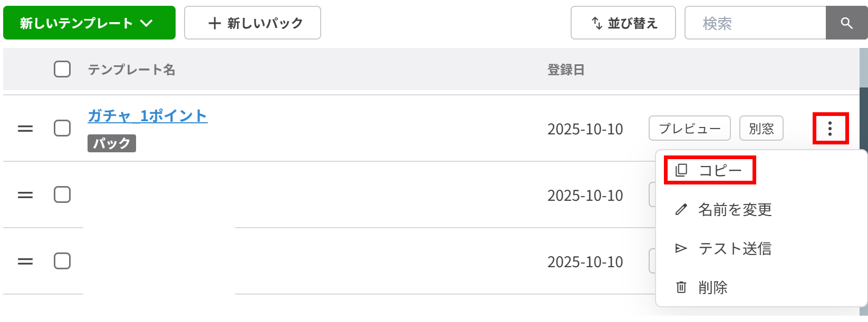Open three-dot menu for ガチャ_1ポイント row

(x=830, y=129)
